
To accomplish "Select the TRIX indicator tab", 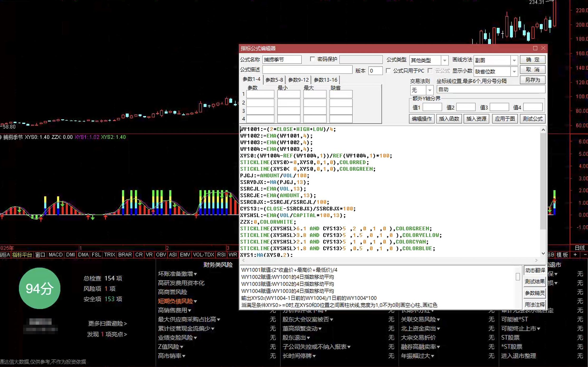I will (110, 255).
